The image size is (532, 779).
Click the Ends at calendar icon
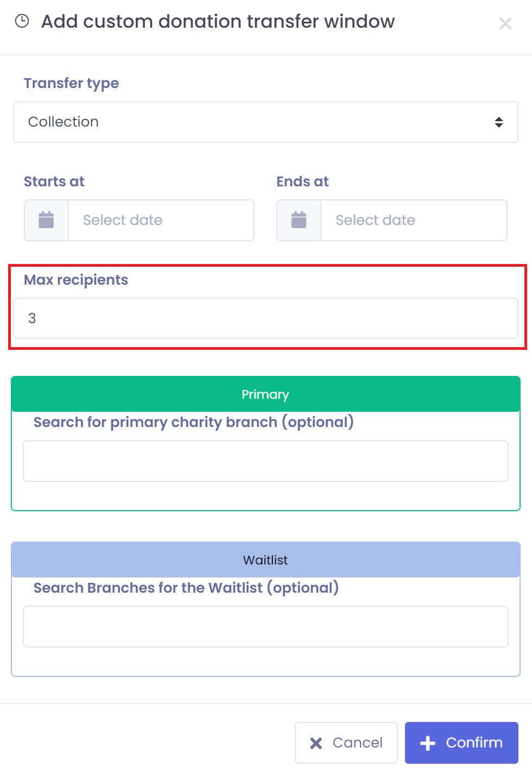coord(299,220)
